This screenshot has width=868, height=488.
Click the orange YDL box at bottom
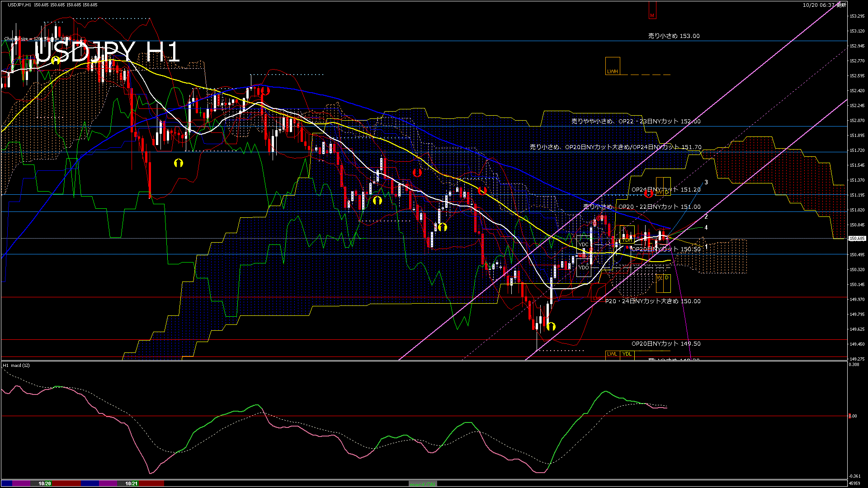pos(627,354)
